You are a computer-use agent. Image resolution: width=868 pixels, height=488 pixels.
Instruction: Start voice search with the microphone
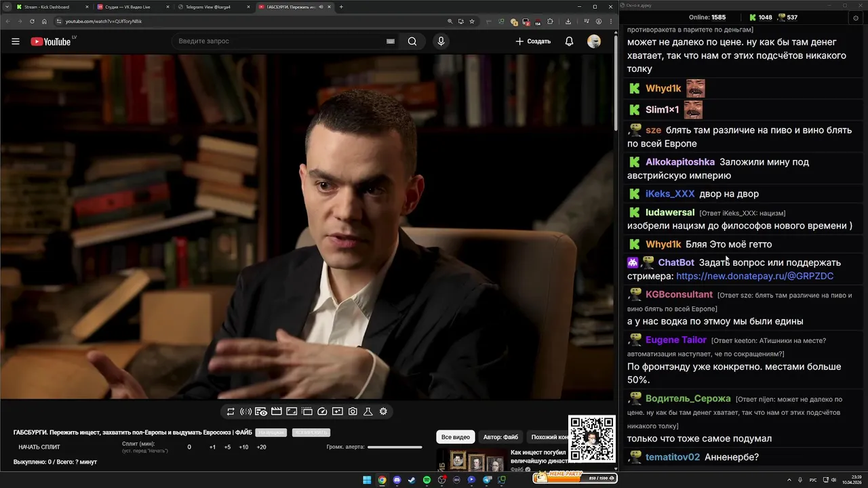tap(441, 41)
